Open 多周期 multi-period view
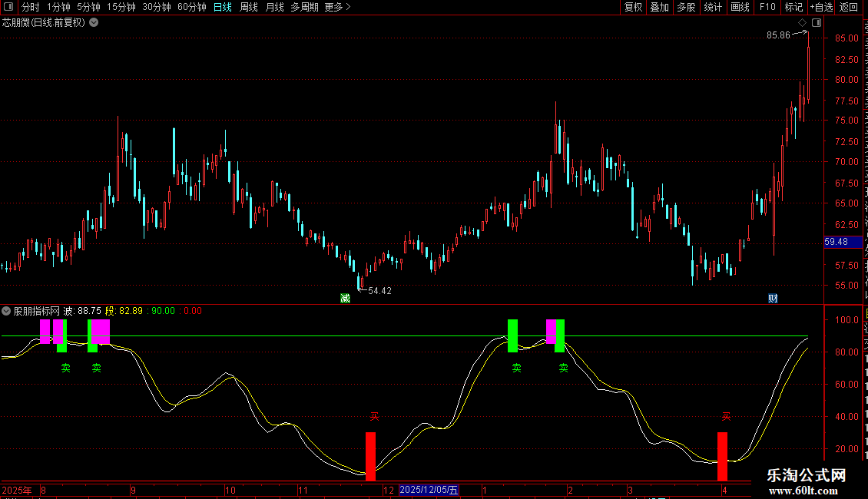Screen dimensions: 868x499 304,7
